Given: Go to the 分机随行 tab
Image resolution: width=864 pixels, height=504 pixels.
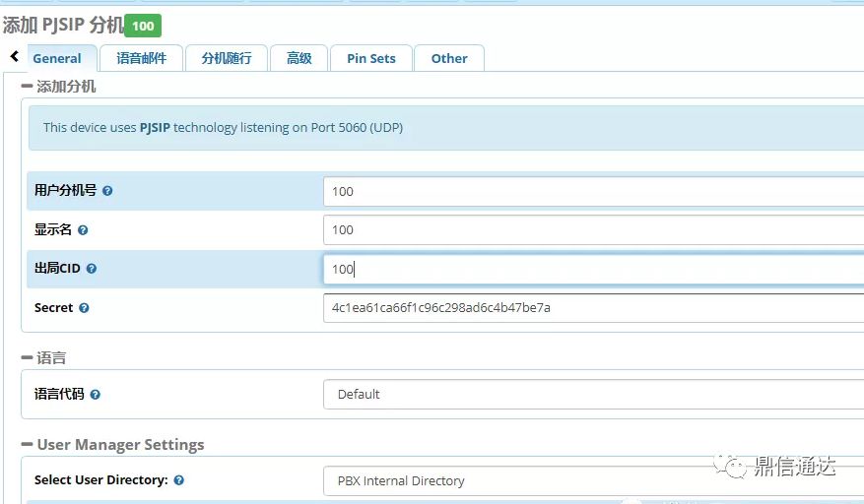Looking at the screenshot, I should tap(227, 58).
